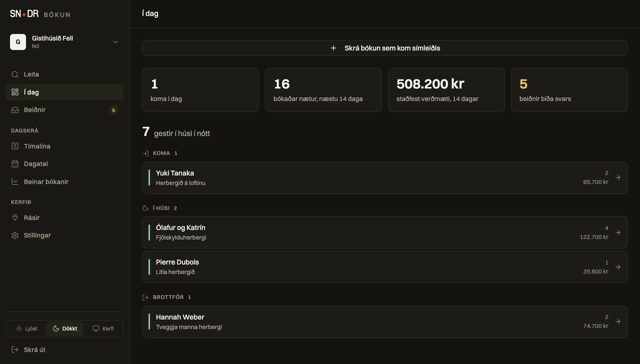Switch theme to Ljóst light mode
This screenshot has width=640, height=364.
tap(26, 328)
